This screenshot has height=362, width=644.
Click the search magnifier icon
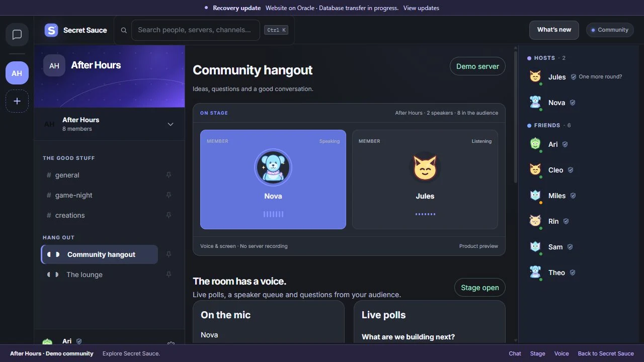[x=124, y=30]
